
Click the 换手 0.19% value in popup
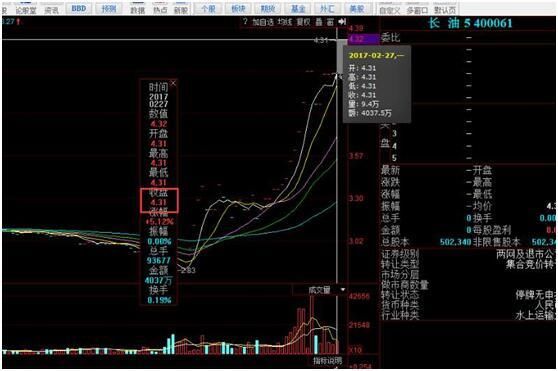pyautogui.click(x=159, y=300)
